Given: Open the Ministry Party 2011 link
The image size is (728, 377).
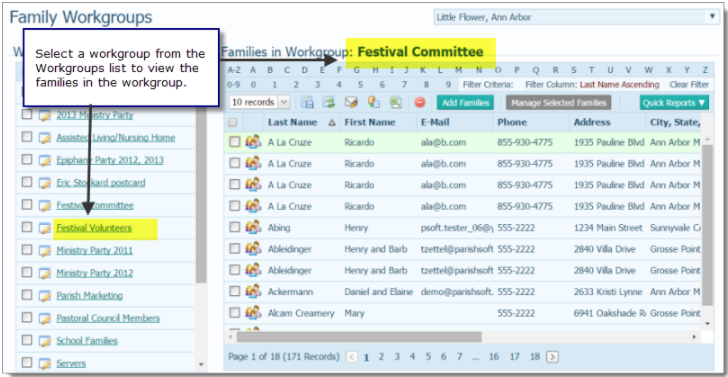Looking at the screenshot, I should coord(95,251).
